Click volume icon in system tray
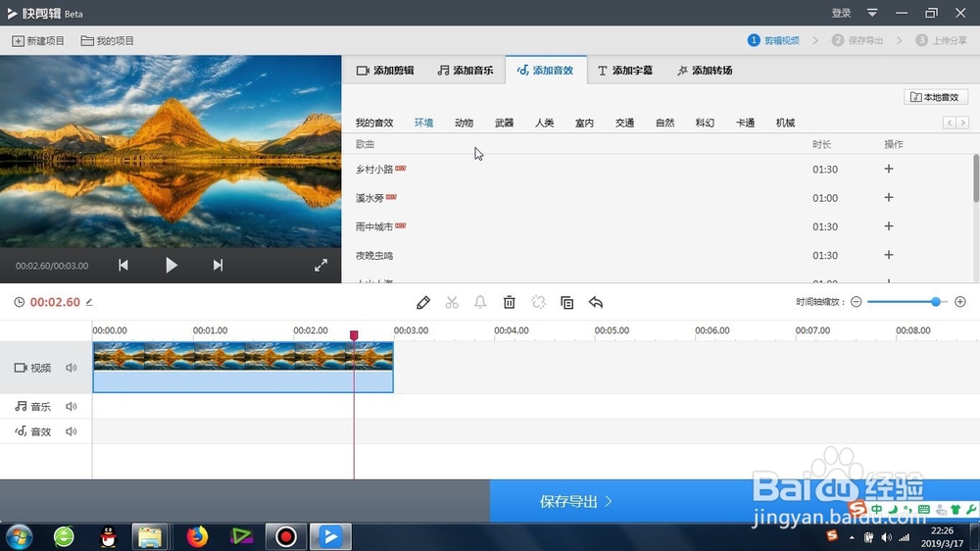 click(886, 537)
